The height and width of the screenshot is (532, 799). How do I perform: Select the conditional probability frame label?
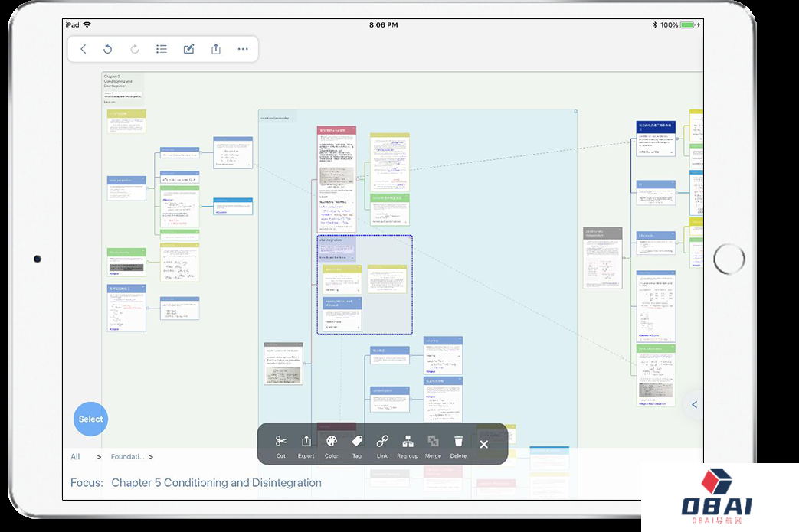275,118
